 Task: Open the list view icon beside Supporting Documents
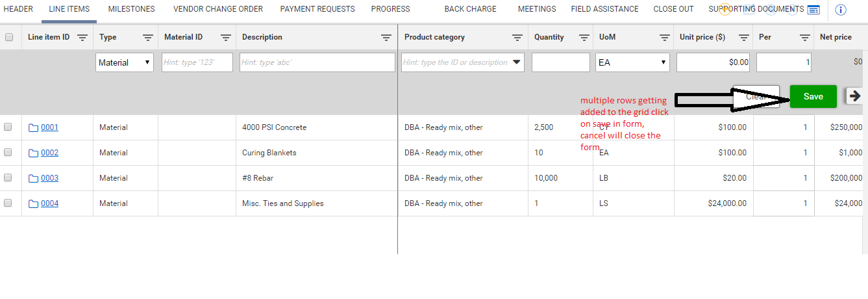coord(813,10)
